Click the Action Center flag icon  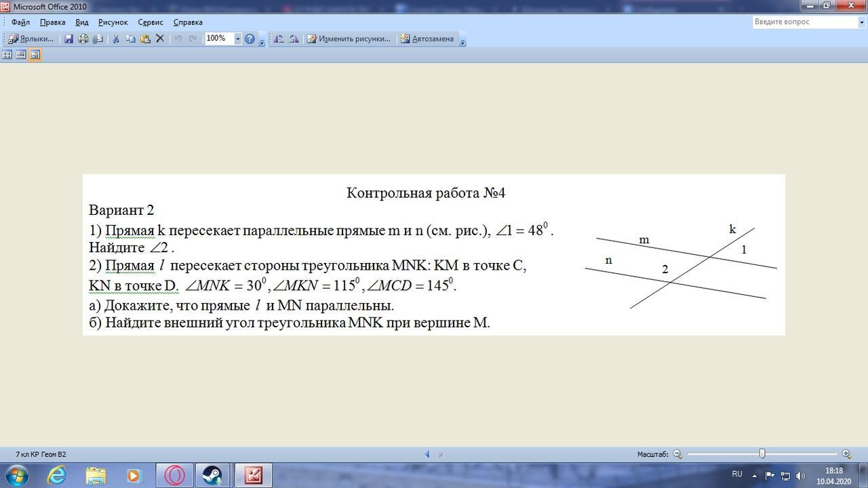click(770, 476)
